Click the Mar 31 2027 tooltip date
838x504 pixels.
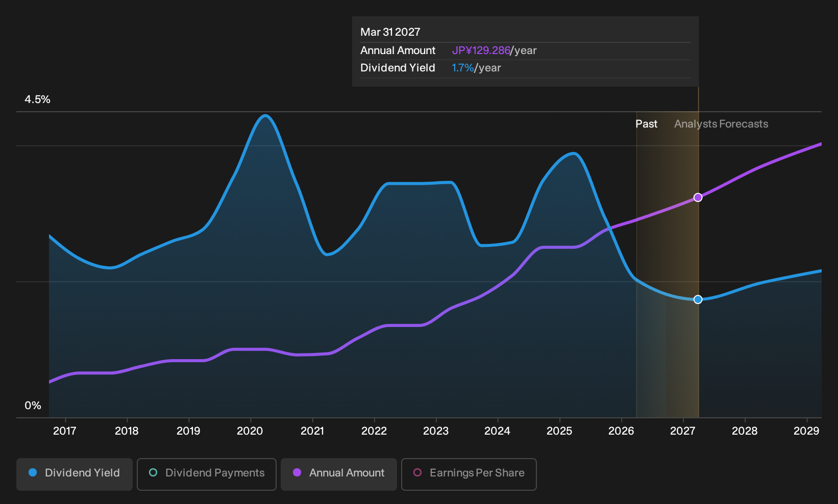pos(390,32)
